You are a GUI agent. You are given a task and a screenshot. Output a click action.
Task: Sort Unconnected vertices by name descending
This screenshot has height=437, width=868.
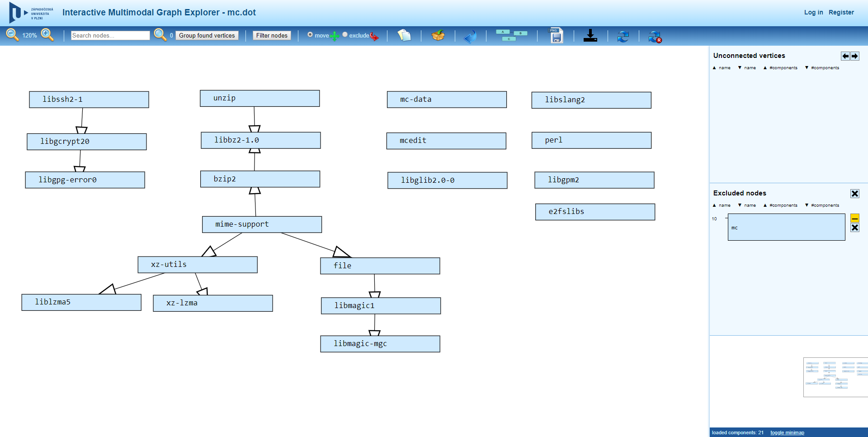click(747, 68)
